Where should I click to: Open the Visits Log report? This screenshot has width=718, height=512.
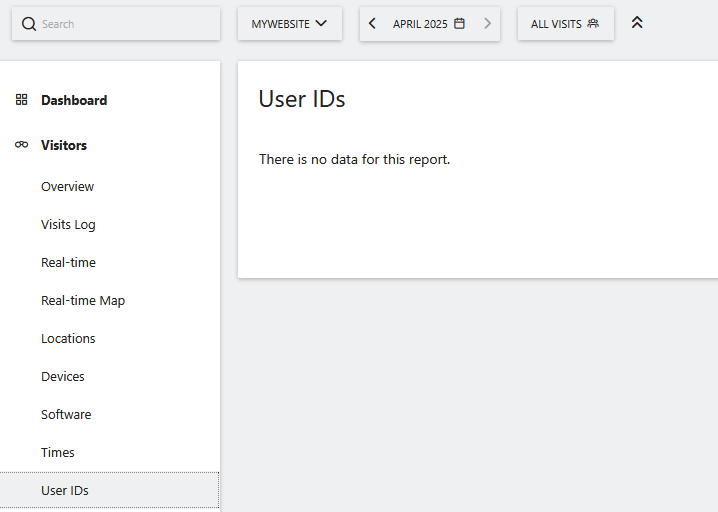[68, 224]
